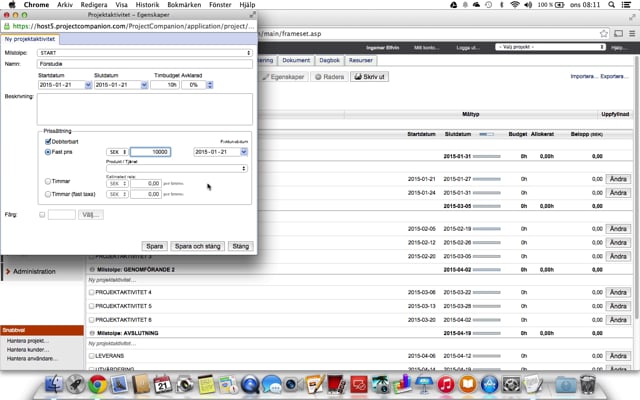The width and height of the screenshot is (640, 400).
Task: Check the LEVERANS row checkbox
Action: click(91, 356)
